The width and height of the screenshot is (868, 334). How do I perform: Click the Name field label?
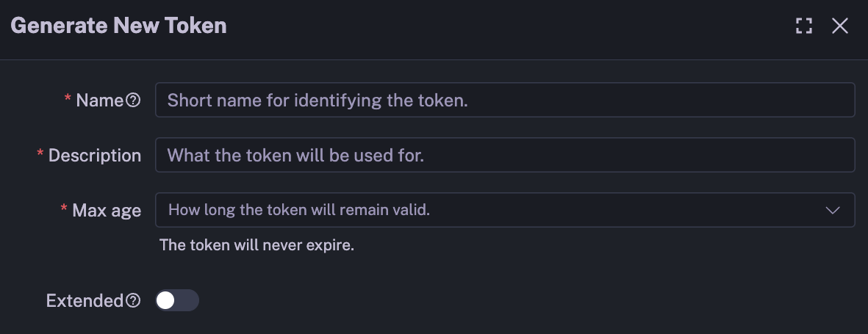[x=99, y=101]
